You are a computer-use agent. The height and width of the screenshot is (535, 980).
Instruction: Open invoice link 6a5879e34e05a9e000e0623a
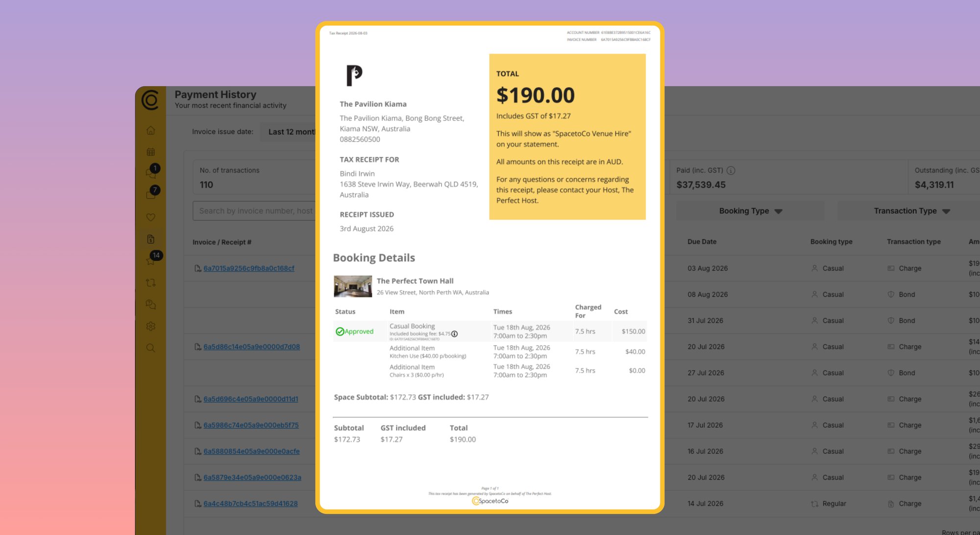(252, 478)
